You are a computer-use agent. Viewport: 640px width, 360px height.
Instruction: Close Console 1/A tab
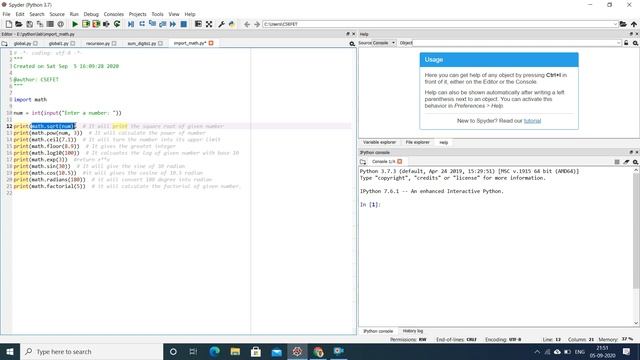coord(400,162)
